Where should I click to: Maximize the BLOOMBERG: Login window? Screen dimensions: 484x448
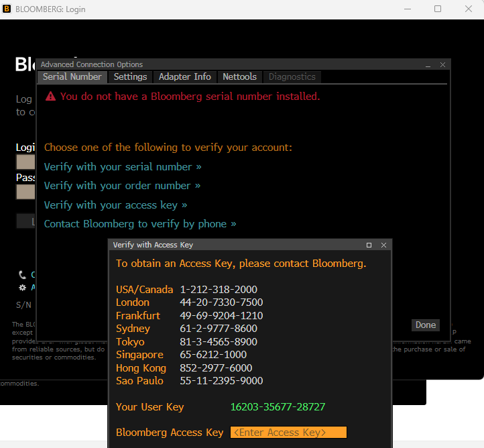coord(438,9)
